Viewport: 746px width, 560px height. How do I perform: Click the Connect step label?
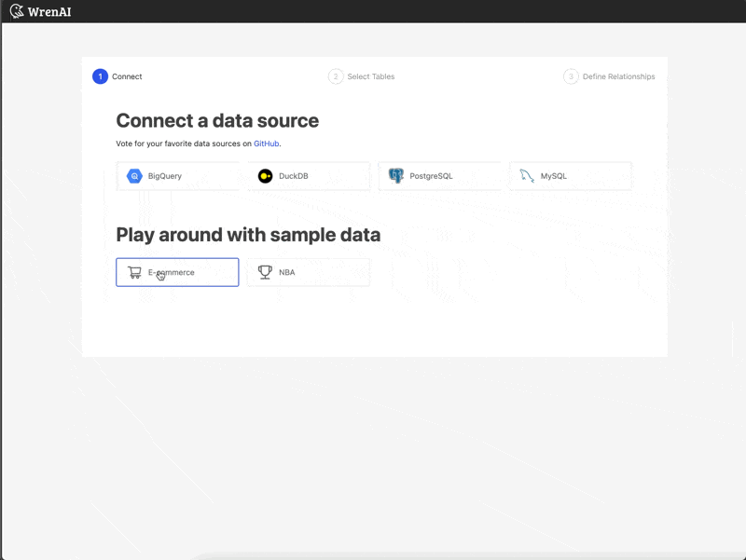[x=126, y=76]
